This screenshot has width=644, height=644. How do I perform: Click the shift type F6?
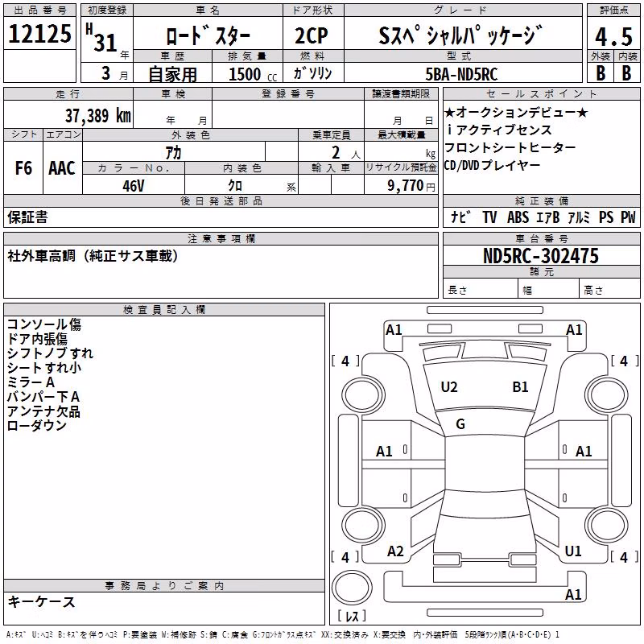(x=23, y=167)
